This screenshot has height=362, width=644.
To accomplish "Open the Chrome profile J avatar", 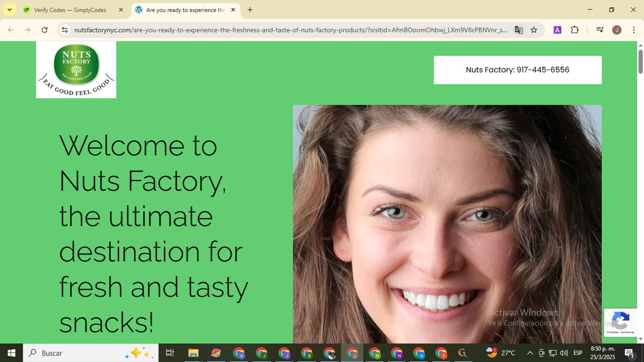I will pyautogui.click(x=617, y=30).
